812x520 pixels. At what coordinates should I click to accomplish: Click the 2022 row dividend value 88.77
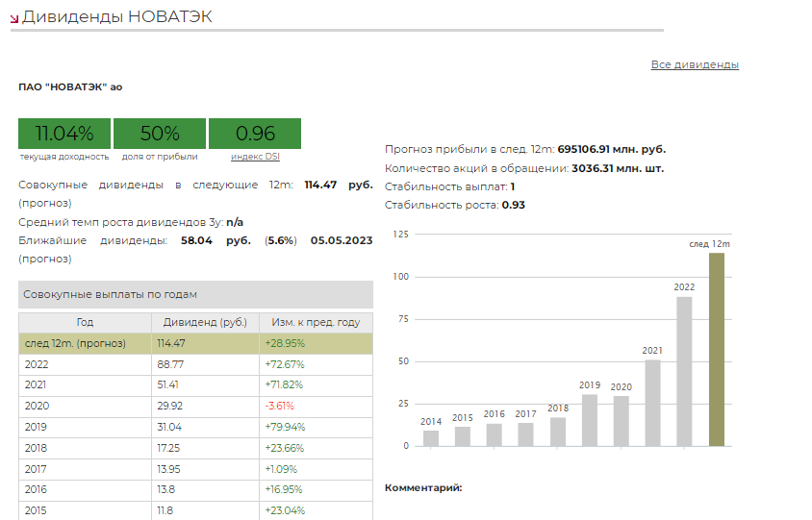click(x=171, y=364)
